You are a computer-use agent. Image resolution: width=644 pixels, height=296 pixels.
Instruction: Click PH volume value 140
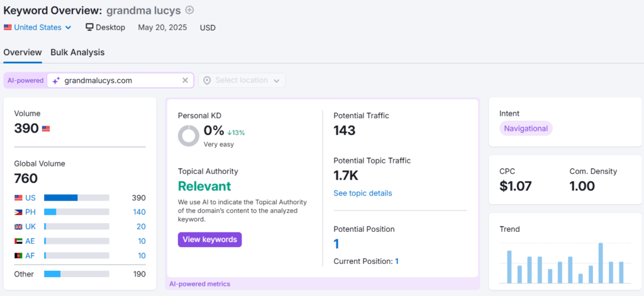coord(139,212)
